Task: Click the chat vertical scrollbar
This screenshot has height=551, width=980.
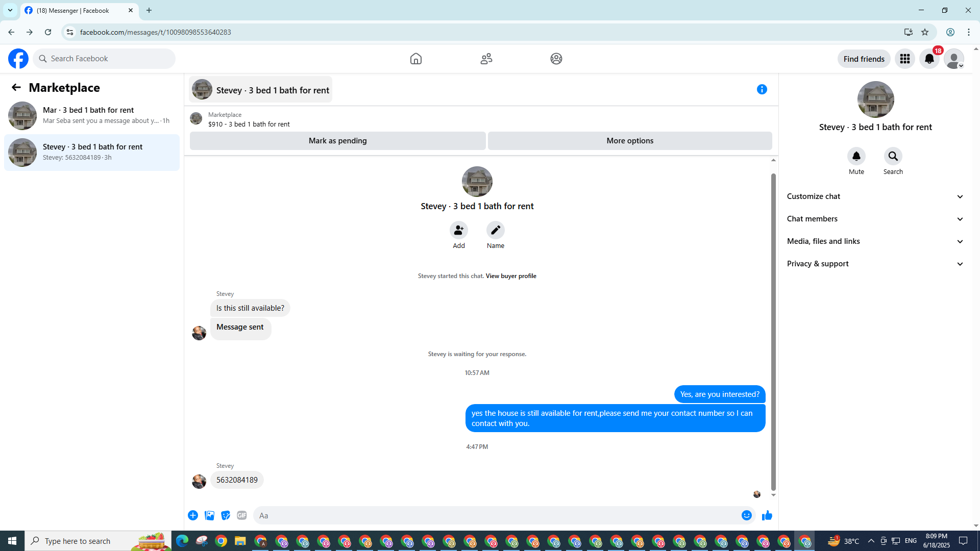Action: [773, 332]
